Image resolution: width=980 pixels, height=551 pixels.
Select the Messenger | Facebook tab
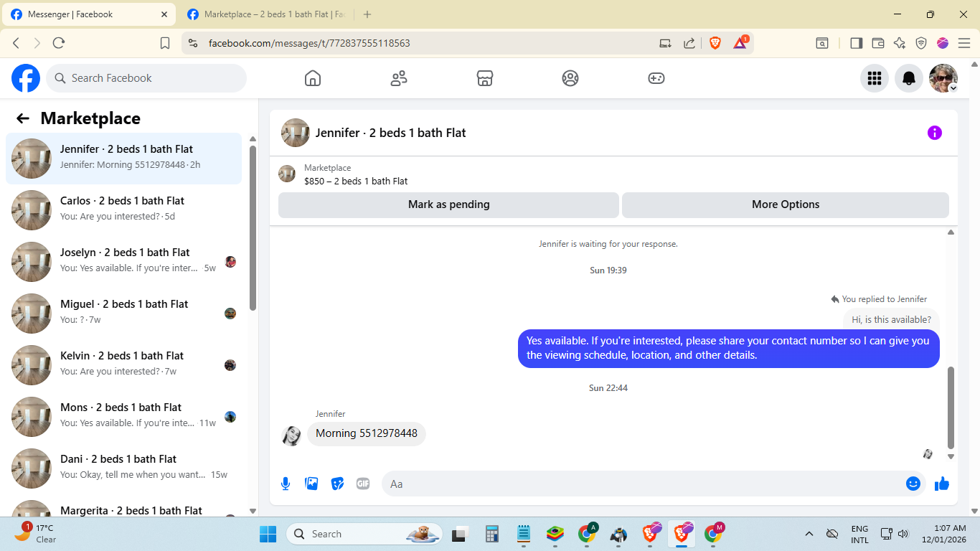pos(90,14)
